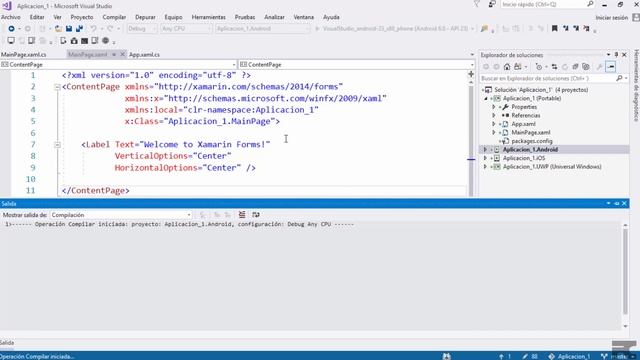
Task: Click the Iniciar sesión link
Action: coord(611,18)
